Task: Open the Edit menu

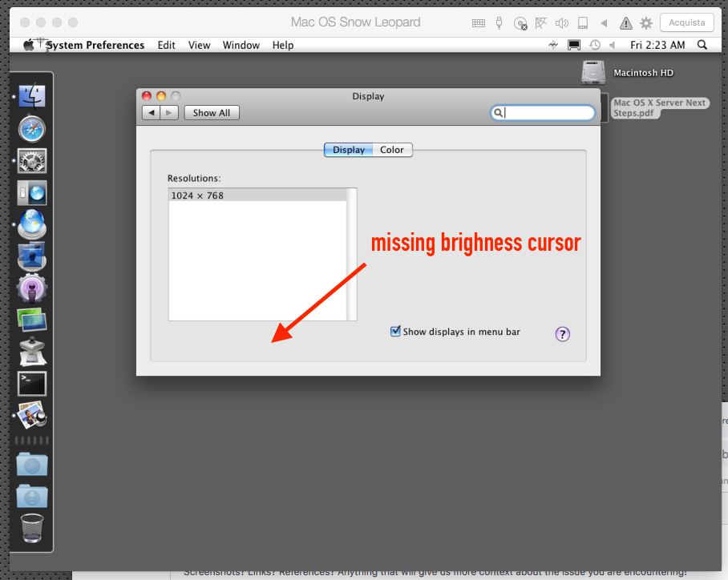Action: [166, 45]
